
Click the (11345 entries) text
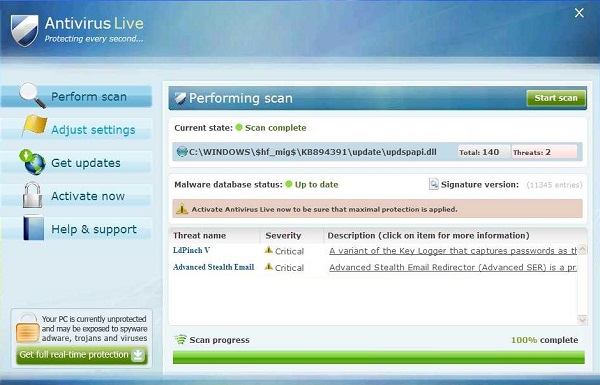click(554, 185)
